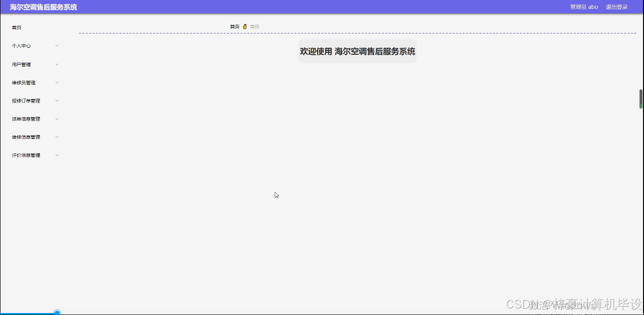644x315 pixels.
Task: Click the greyed 首页 current breadcrumb
Action: [254, 27]
